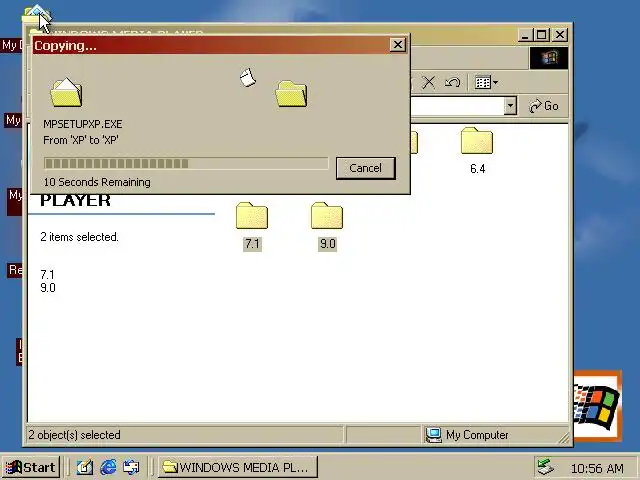Click 'From XP to XP' text
Image resolution: width=640 pixels, height=480 pixels.
tap(81, 140)
